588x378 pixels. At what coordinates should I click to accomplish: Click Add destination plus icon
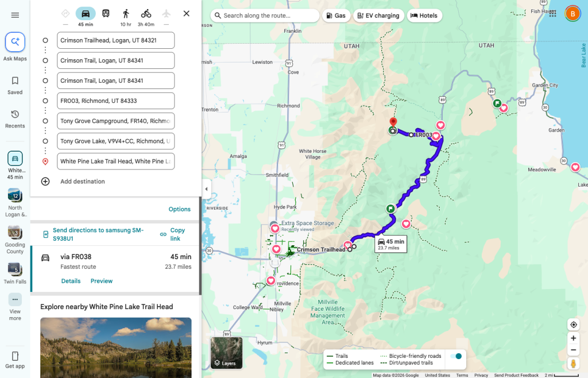tap(45, 182)
